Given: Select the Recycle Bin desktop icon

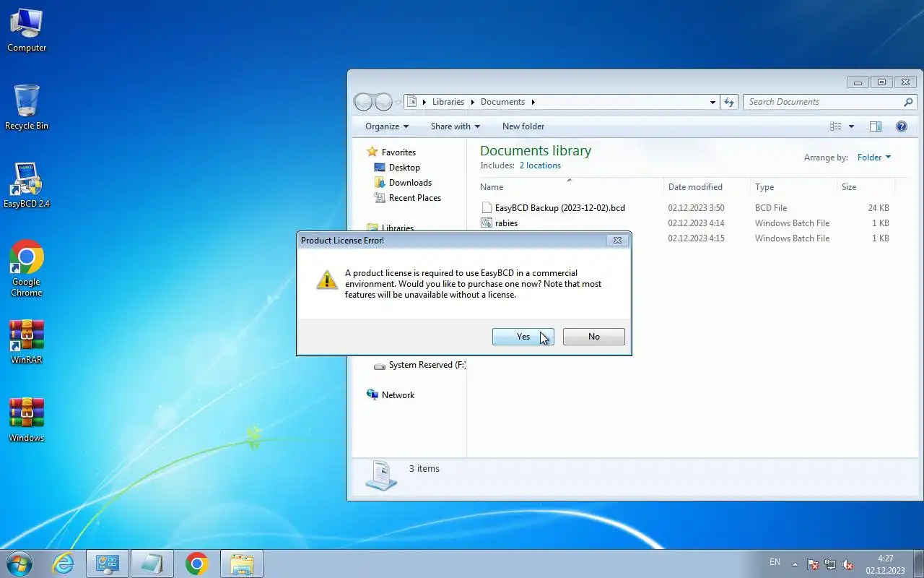Looking at the screenshot, I should (27, 108).
